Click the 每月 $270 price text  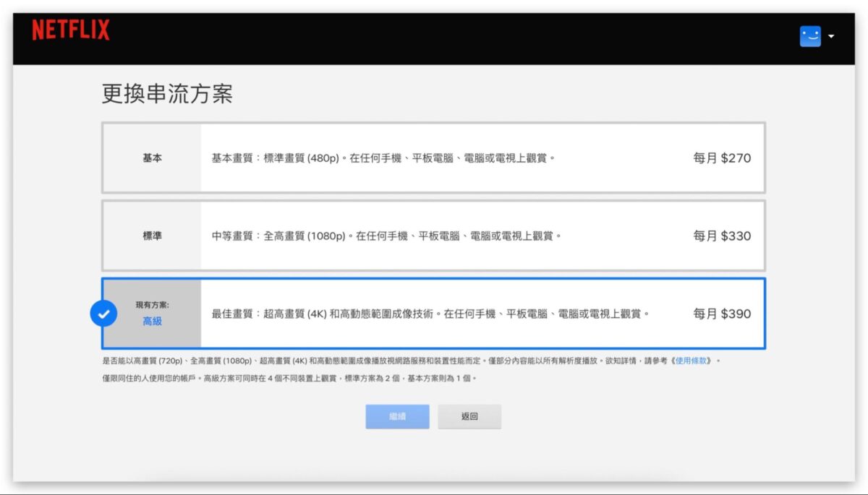coord(722,158)
